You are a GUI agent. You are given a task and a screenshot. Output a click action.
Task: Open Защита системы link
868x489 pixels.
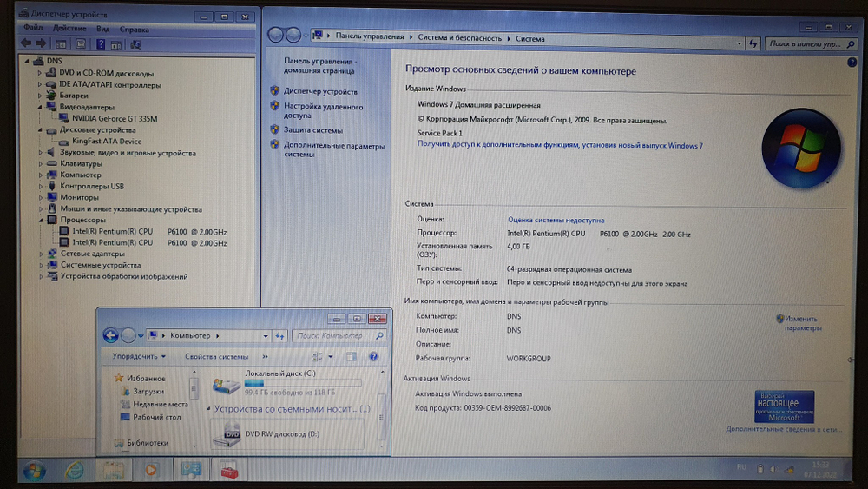(x=312, y=130)
